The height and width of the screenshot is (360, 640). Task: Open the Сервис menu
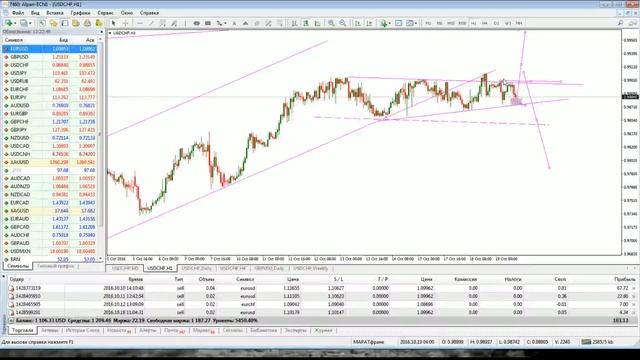pyautogui.click(x=105, y=13)
